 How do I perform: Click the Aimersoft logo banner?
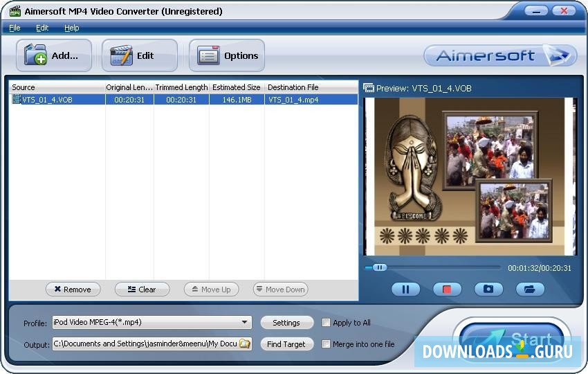(500, 55)
